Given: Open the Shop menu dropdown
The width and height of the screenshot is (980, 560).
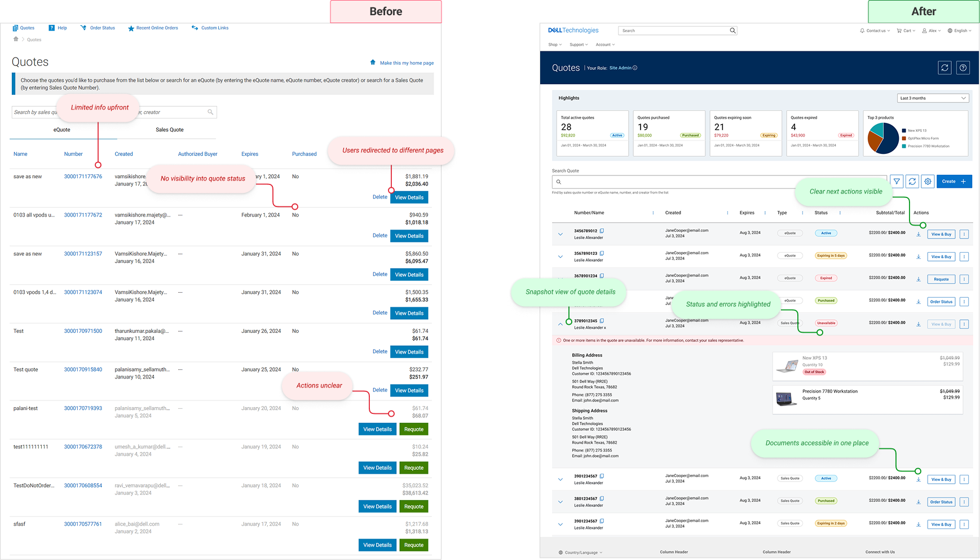Looking at the screenshot, I should click(555, 45).
